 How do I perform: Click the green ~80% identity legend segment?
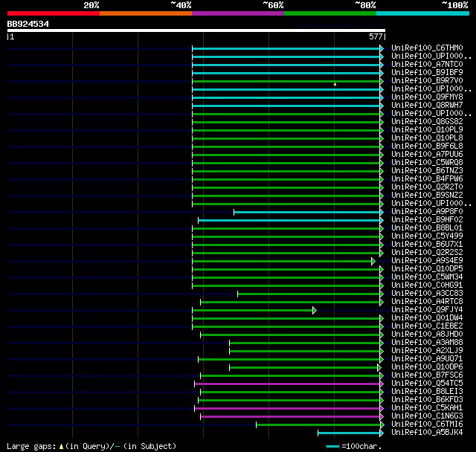[330, 13]
